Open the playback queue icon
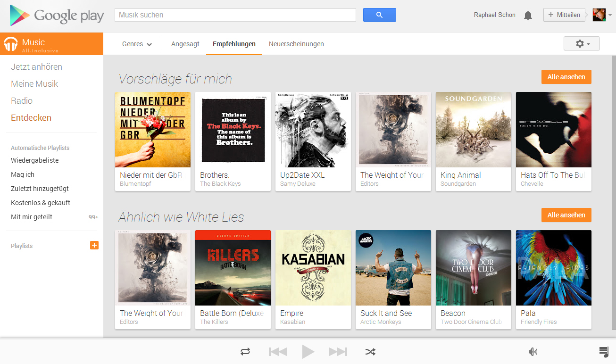This screenshot has height=364, width=616. tap(604, 352)
